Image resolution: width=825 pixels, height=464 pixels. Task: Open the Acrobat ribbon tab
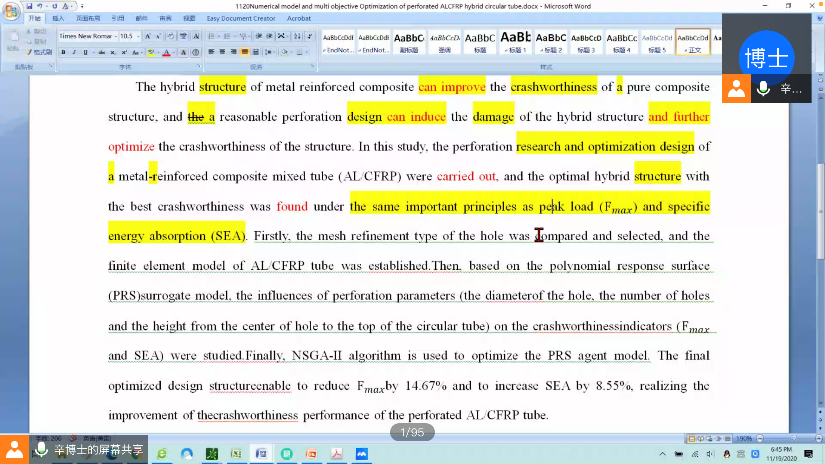[x=298, y=18]
